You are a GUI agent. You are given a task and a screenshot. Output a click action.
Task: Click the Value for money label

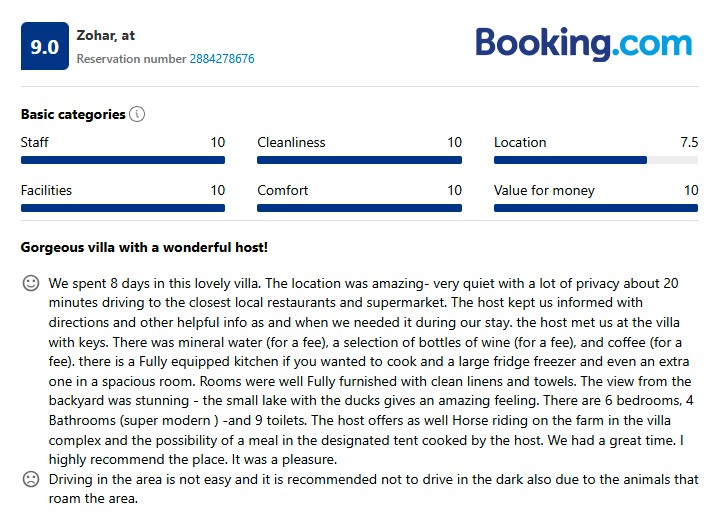click(544, 190)
